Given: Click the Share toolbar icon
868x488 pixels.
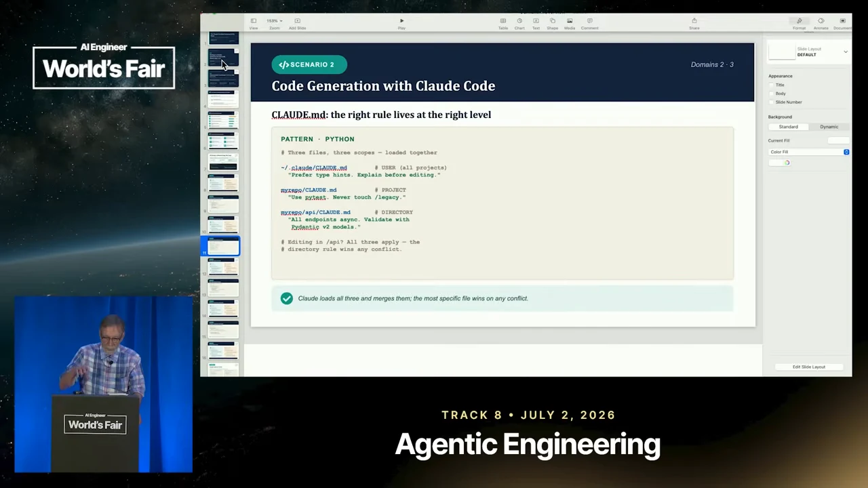Looking at the screenshot, I should pyautogui.click(x=694, y=24).
